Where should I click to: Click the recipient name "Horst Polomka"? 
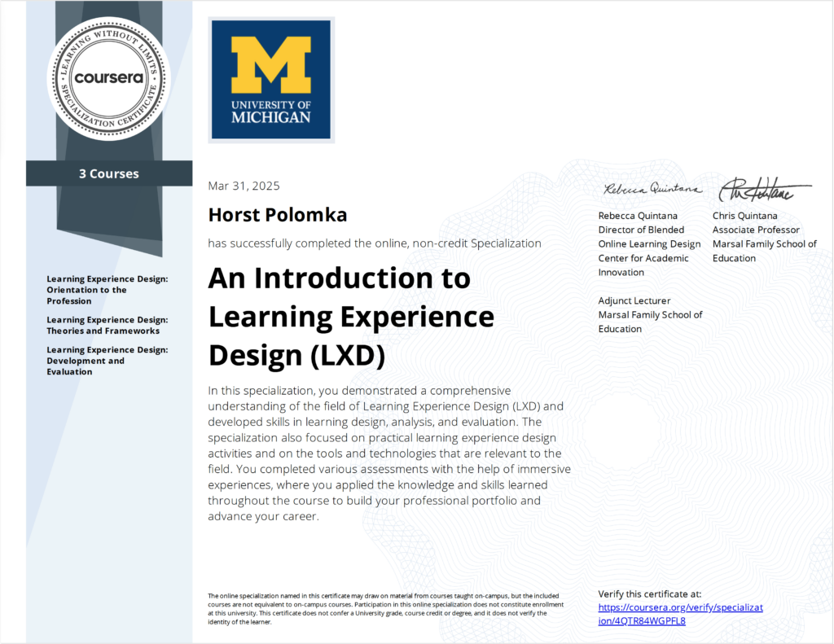(x=278, y=215)
